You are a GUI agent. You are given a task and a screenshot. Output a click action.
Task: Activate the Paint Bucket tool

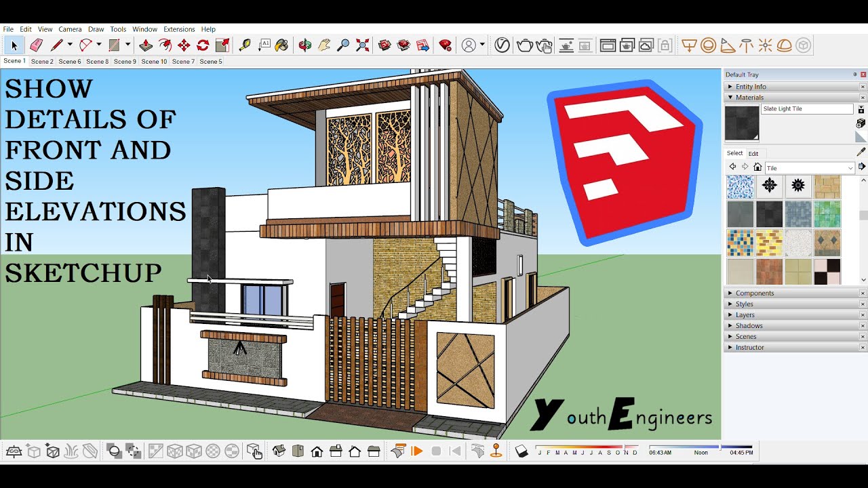[282, 45]
